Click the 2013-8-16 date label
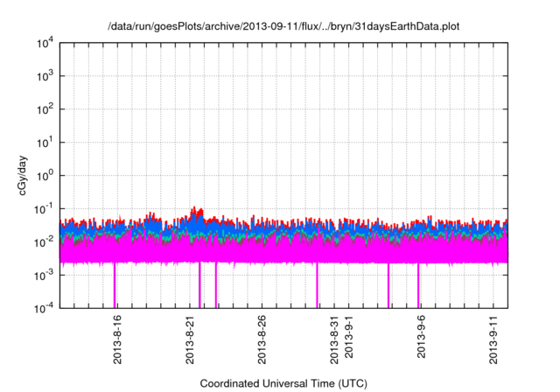The height and width of the screenshot is (392, 560). [117, 339]
